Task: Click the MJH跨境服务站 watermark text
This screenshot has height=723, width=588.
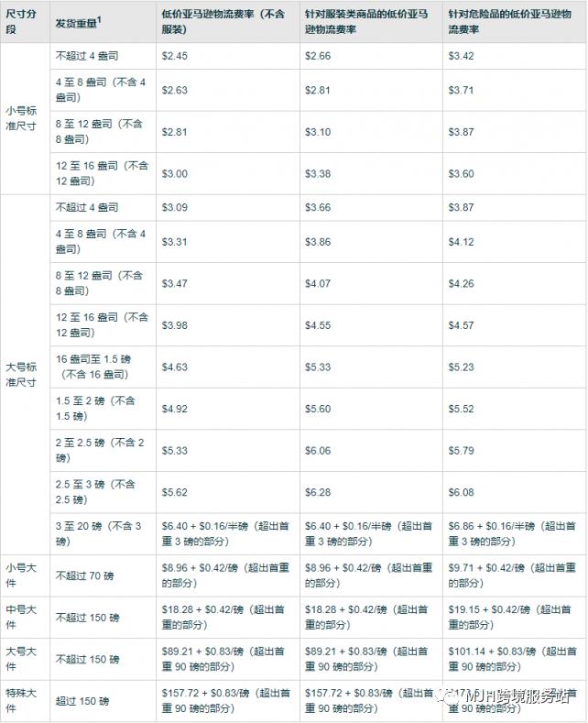Action: click(517, 697)
